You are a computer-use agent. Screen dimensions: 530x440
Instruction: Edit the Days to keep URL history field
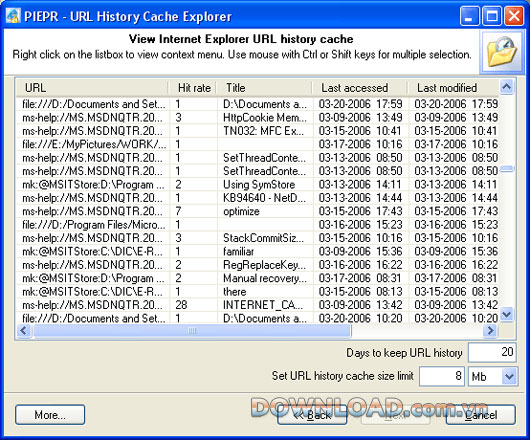tap(492, 352)
